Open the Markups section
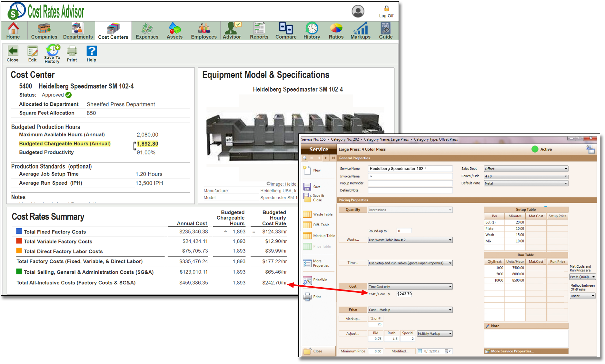Viewport: 605px width, 364px height. (x=361, y=31)
